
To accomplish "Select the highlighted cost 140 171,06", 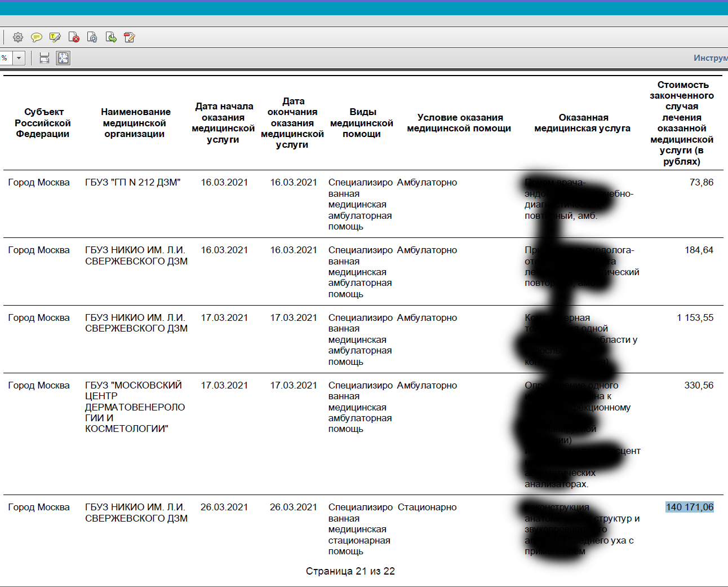I will pyautogui.click(x=690, y=507).
